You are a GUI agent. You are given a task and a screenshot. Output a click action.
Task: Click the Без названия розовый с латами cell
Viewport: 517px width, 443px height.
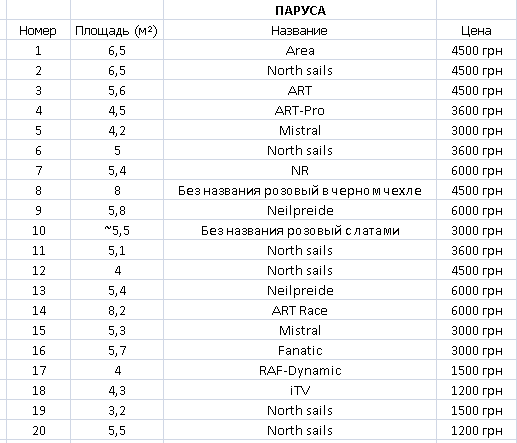[300, 230]
